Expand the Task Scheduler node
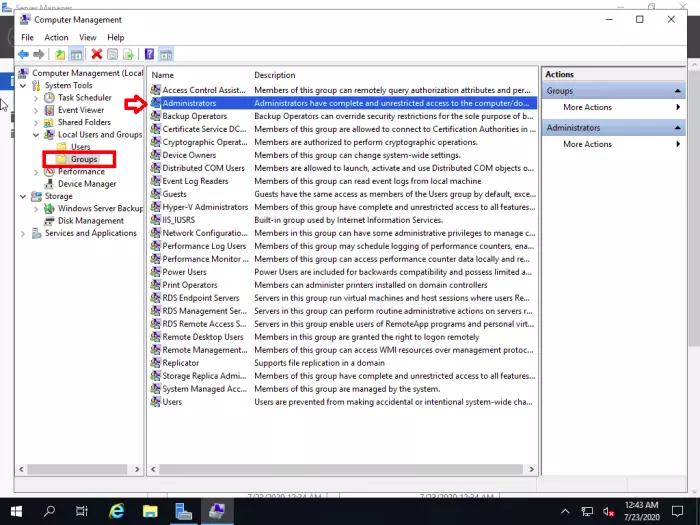The height and width of the screenshot is (525, 700). coord(36,98)
